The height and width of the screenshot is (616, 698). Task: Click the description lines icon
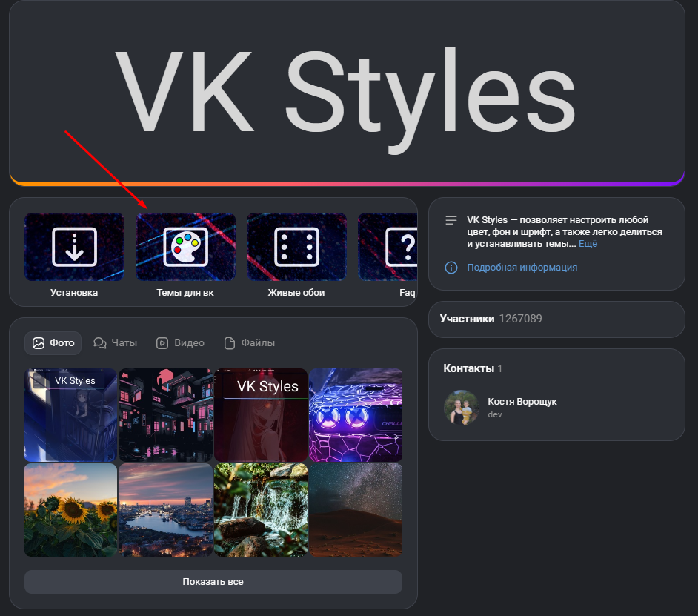pos(451,220)
